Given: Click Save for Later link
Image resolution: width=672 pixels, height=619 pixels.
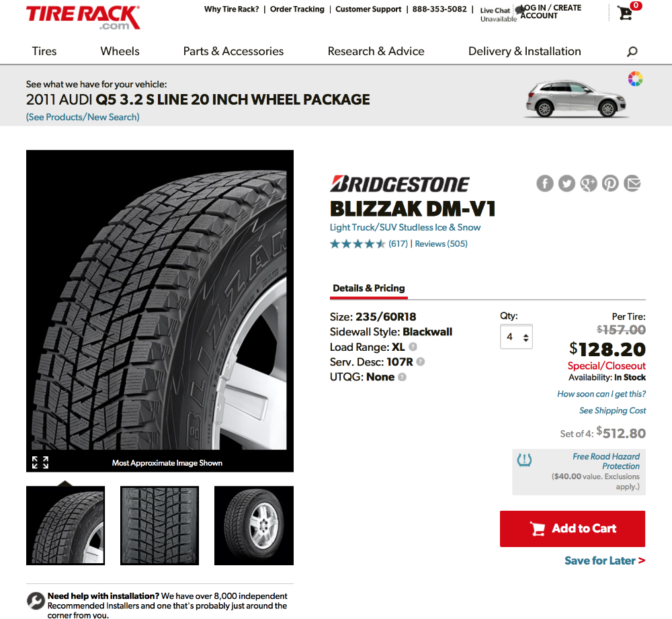Looking at the screenshot, I should pyautogui.click(x=605, y=561).
